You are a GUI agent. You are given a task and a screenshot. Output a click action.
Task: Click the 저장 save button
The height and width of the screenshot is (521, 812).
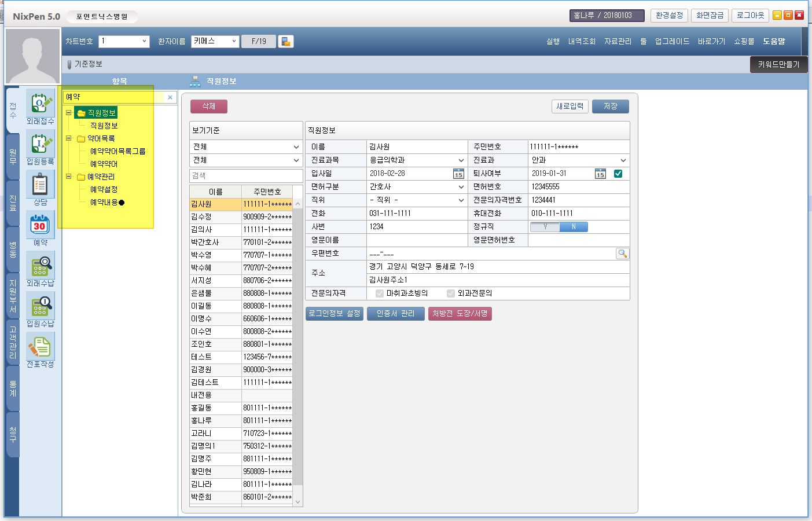pos(610,107)
